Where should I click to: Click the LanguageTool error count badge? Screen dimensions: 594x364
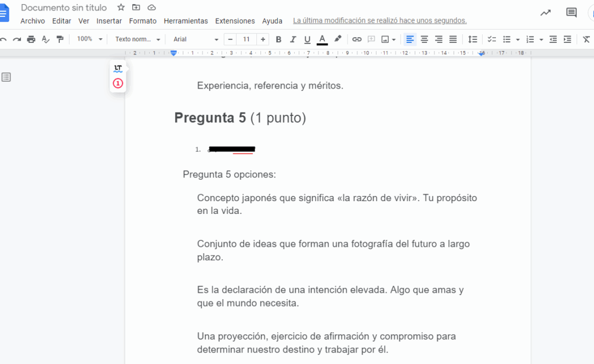(118, 83)
